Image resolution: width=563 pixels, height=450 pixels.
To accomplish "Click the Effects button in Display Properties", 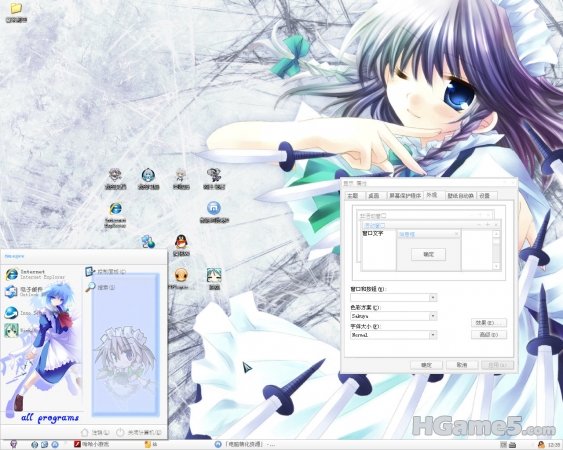I will 489,323.
